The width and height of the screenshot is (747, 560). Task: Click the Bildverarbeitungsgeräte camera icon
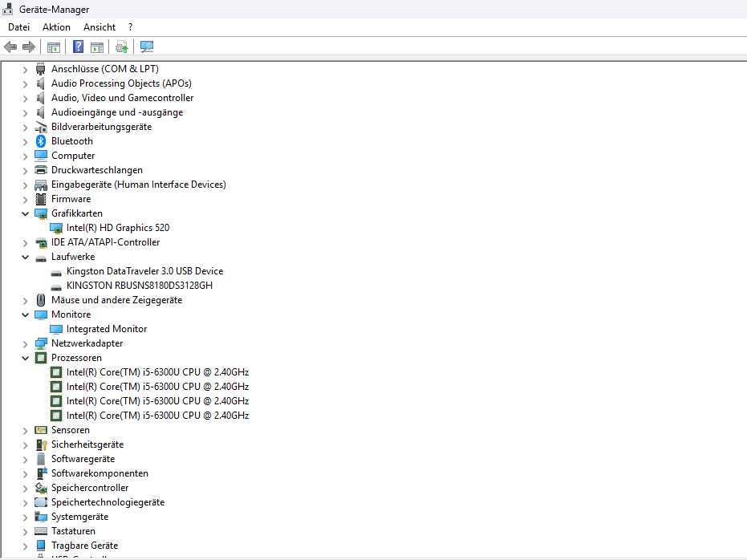[x=41, y=127]
